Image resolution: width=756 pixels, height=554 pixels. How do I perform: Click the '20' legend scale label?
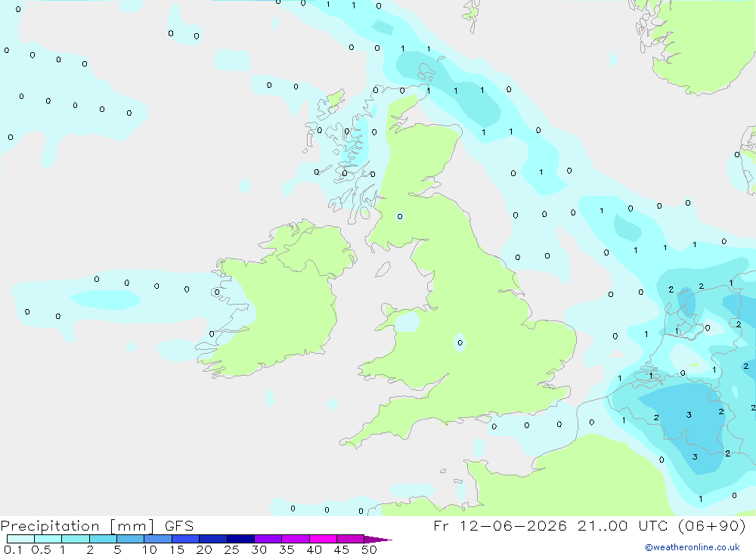pos(204,549)
